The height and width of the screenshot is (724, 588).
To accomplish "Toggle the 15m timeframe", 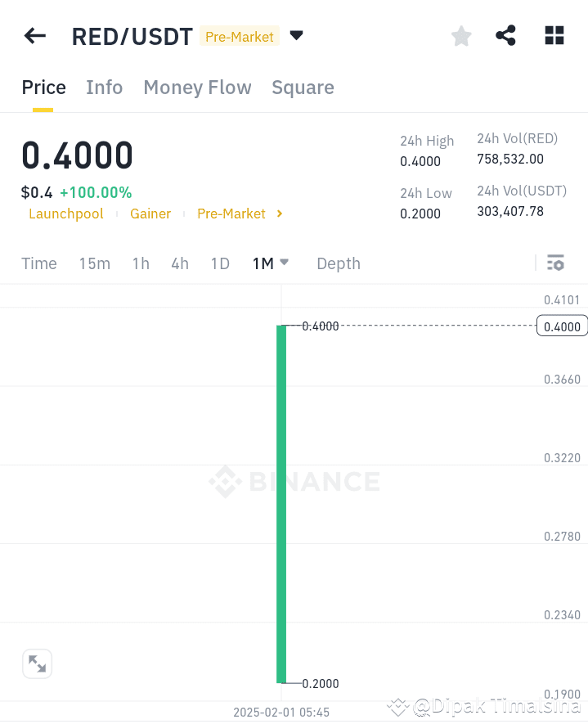I will tap(95, 263).
